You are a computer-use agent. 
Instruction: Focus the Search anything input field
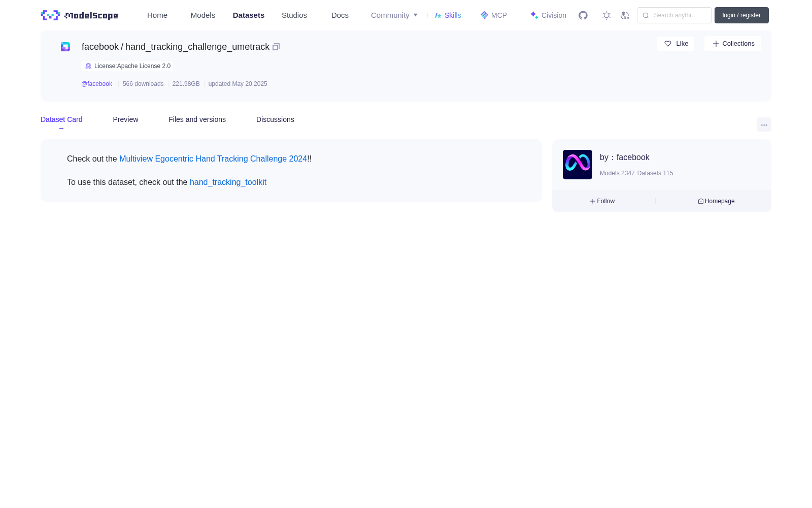[x=674, y=15]
